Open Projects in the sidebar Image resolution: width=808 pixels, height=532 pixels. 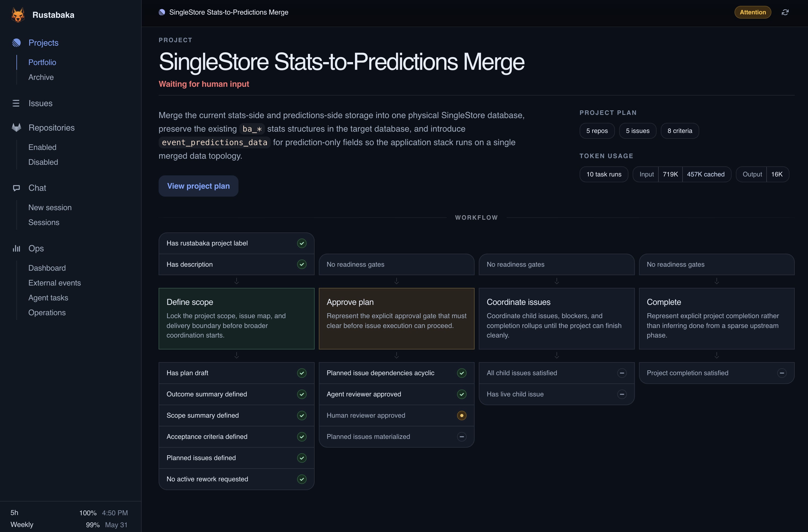[x=44, y=43]
